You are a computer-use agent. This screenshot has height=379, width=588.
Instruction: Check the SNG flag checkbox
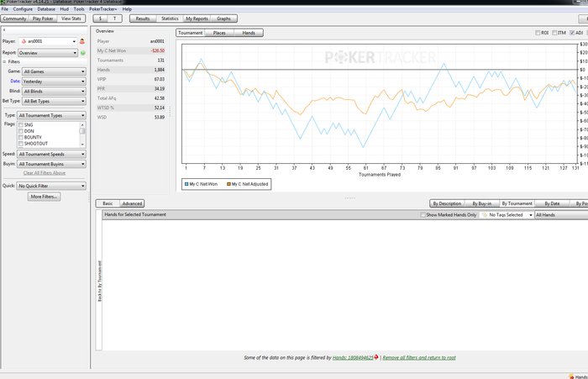21,125
